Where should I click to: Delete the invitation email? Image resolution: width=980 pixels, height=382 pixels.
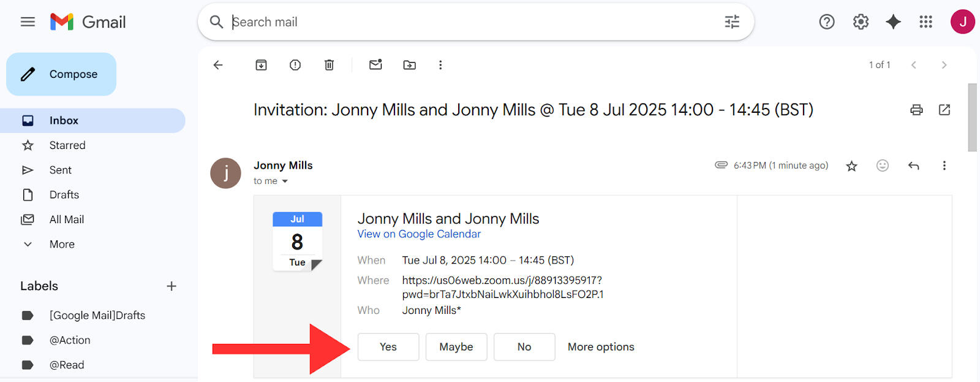329,65
